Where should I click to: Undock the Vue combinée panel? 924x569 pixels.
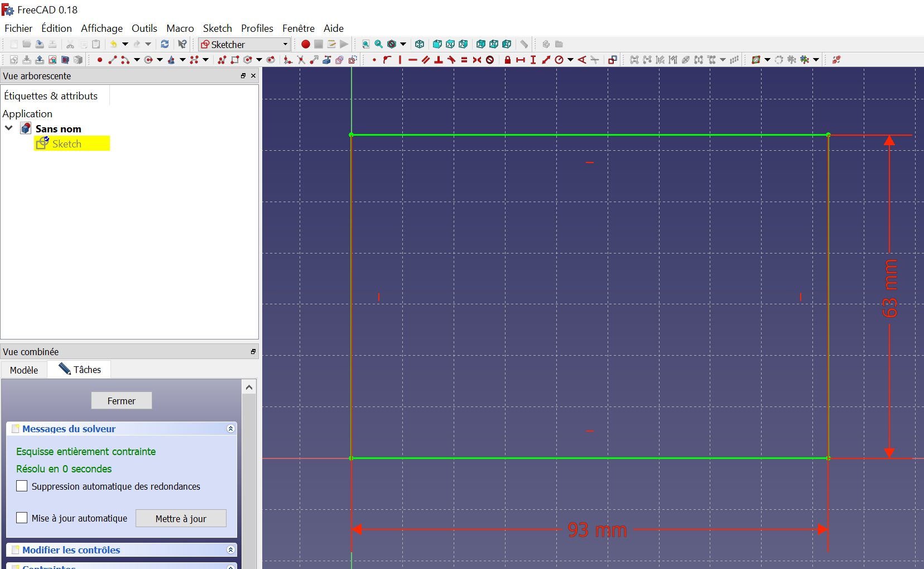click(x=253, y=351)
